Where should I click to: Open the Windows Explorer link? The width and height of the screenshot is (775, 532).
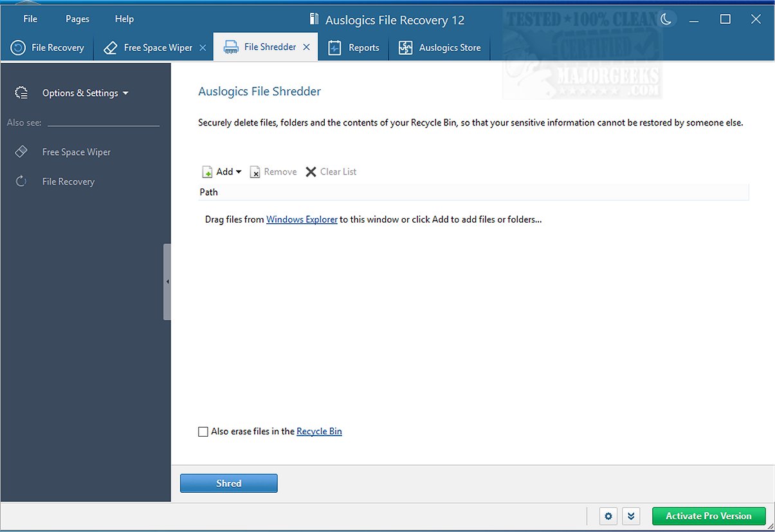tap(302, 219)
